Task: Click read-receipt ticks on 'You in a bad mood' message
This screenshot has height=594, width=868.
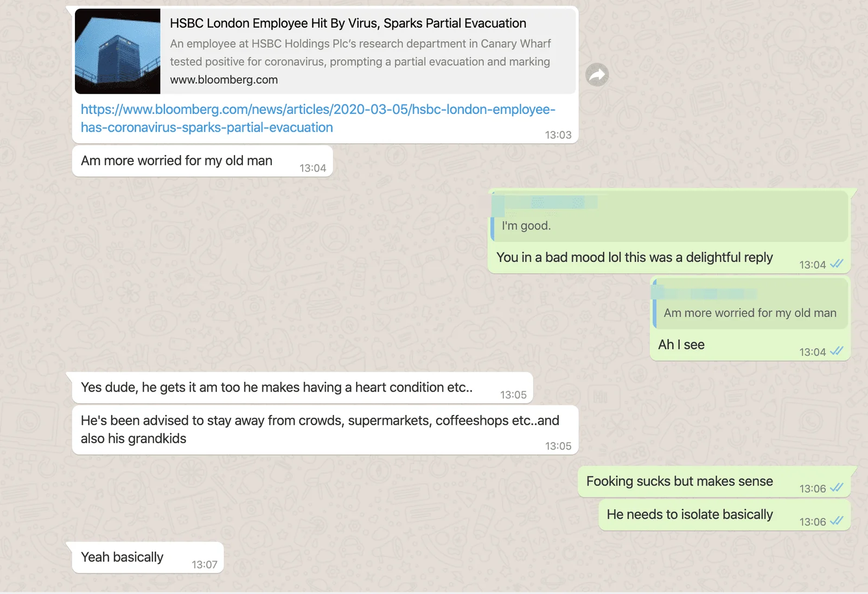Action: coord(837,264)
